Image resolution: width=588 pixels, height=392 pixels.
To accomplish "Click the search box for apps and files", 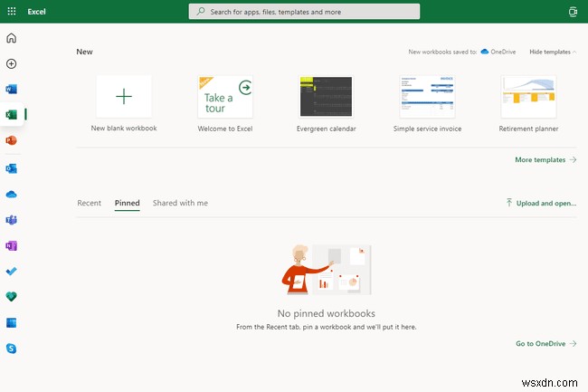I will 304,12.
